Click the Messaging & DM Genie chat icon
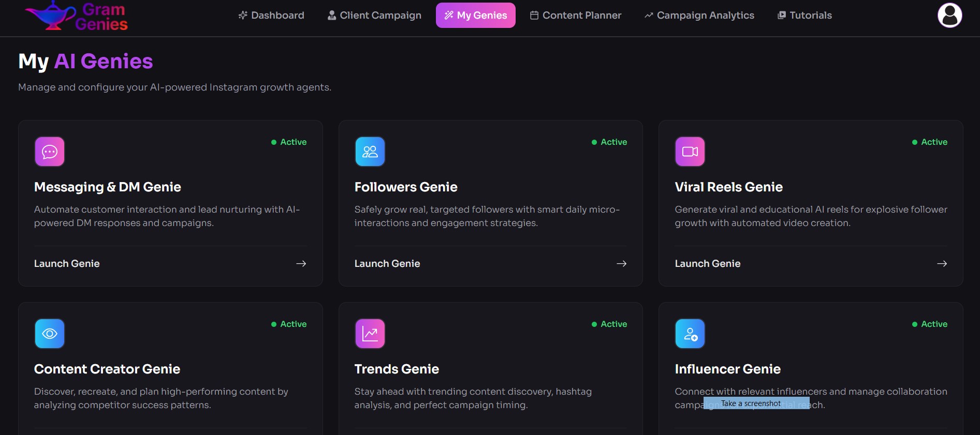Viewport: 980px width, 435px height. coord(50,152)
